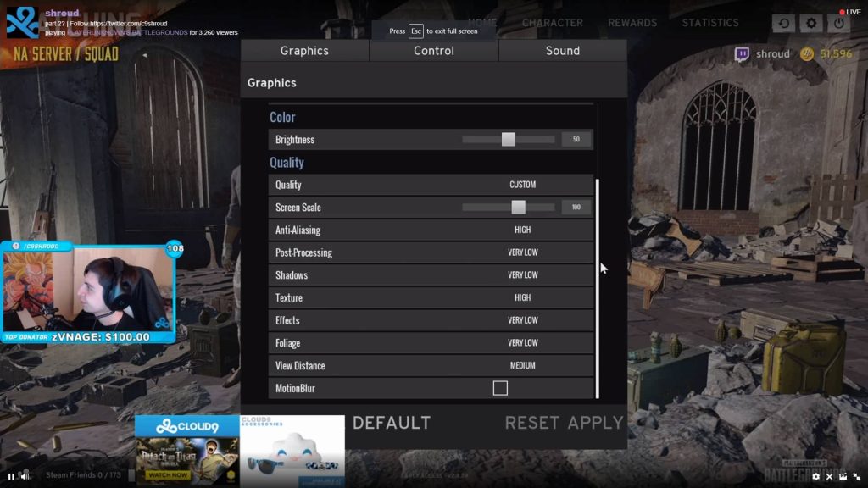
Task: Open the shroud channel name link
Action: pyautogui.click(x=62, y=13)
